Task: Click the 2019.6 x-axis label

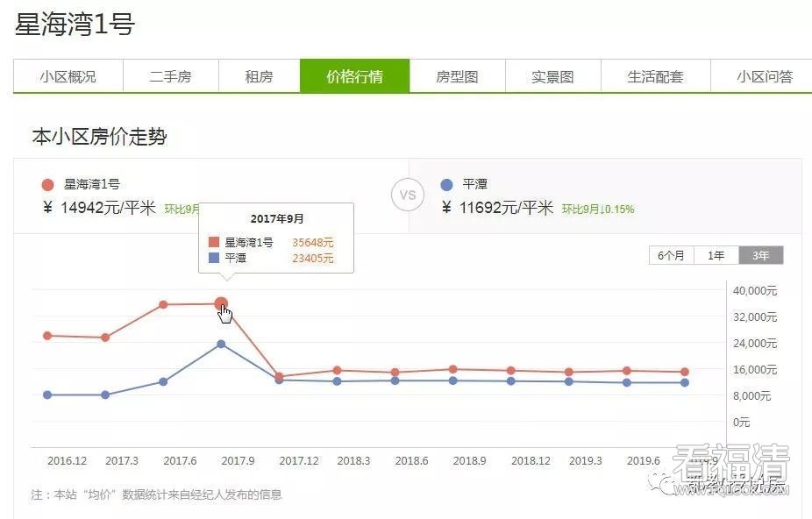Action: pyautogui.click(x=644, y=461)
